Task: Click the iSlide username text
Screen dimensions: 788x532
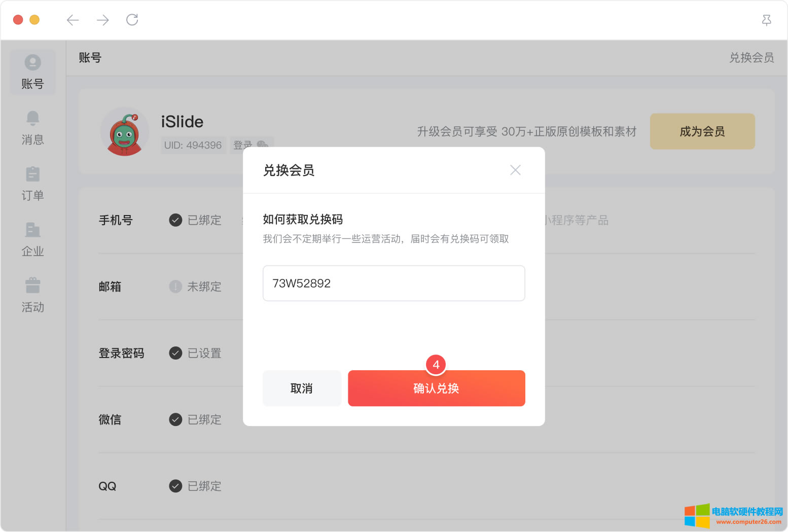Action: (x=182, y=122)
